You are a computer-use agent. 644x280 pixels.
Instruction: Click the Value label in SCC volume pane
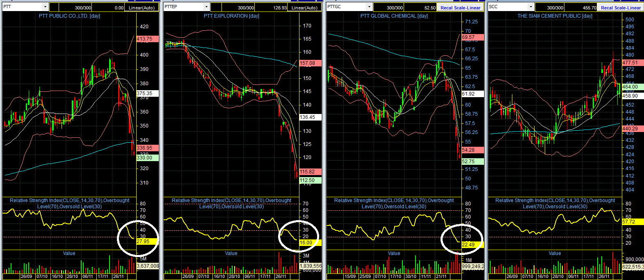(x=555, y=253)
